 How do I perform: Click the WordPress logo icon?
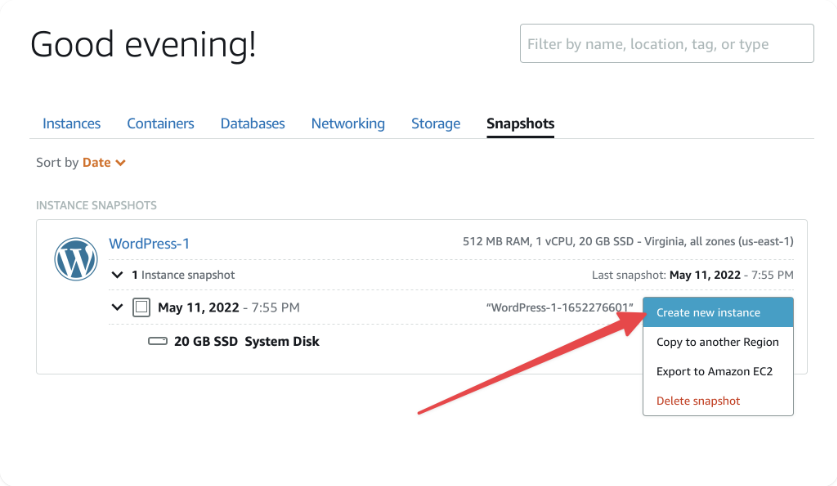point(76,259)
